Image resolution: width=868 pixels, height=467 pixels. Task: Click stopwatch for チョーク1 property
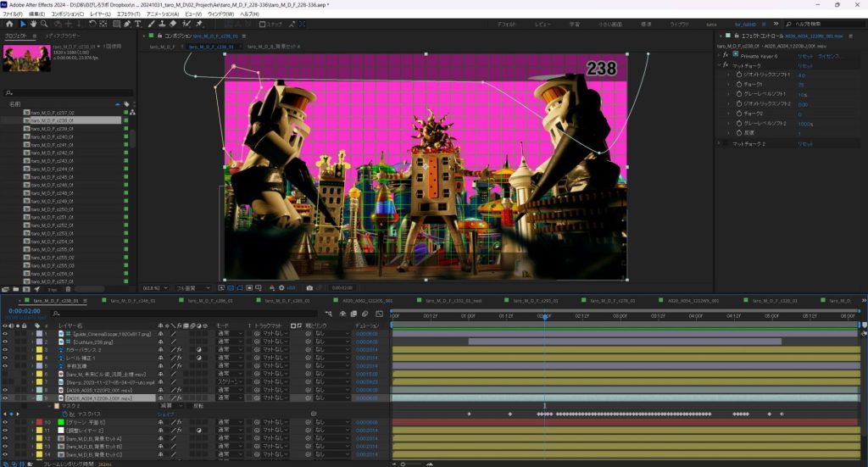(x=738, y=84)
